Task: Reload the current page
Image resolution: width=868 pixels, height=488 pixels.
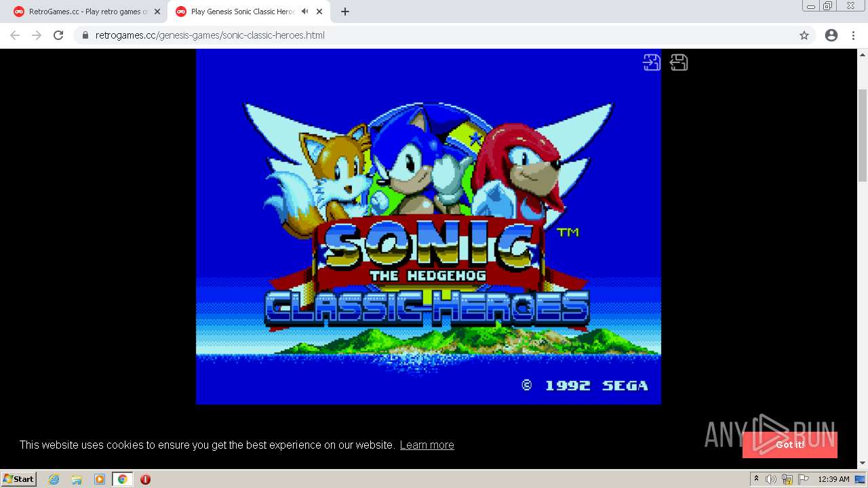Action: click(58, 35)
